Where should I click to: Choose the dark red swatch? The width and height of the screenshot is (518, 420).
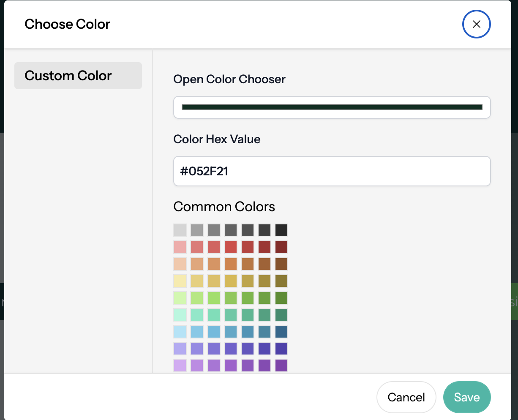tap(281, 247)
